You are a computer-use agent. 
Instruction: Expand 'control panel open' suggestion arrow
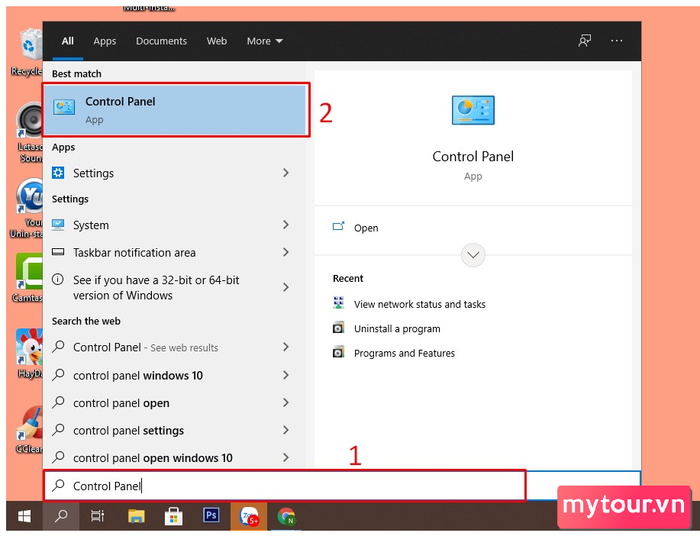[286, 403]
